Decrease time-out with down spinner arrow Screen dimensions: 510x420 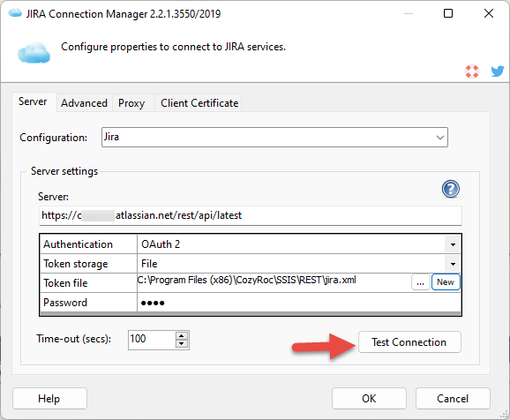pyautogui.click(x=182, y=344)
